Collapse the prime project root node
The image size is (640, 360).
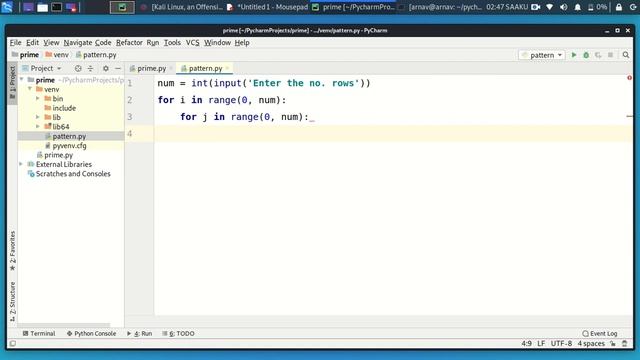[22, 80]
